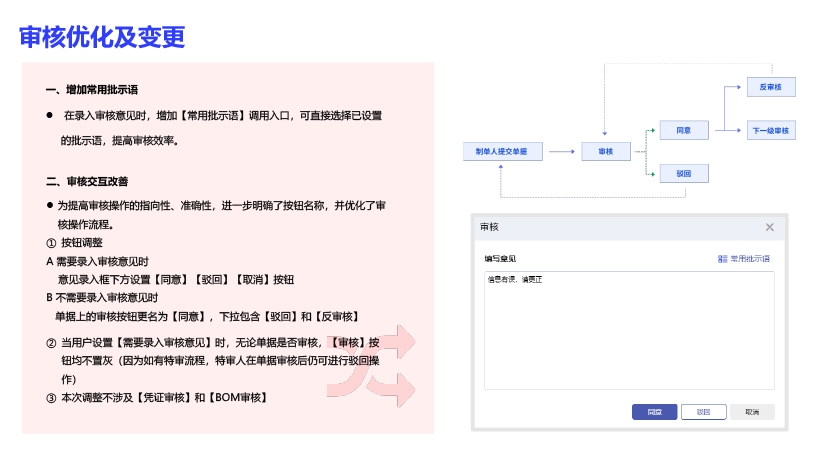
Task: Click the text line ① 按钮调整
Action: (x=75, y=243)
